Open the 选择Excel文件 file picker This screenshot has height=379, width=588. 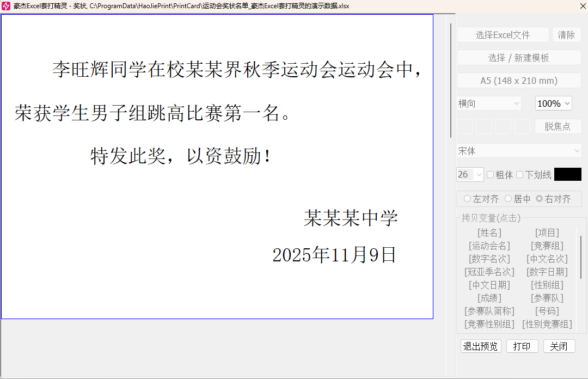[502, 34]
